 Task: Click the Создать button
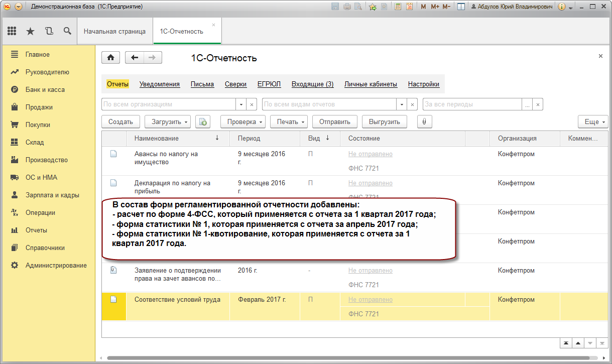click(120, 122)
